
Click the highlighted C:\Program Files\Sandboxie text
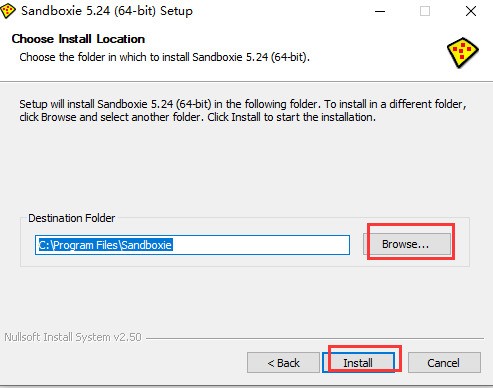(105, 245)
